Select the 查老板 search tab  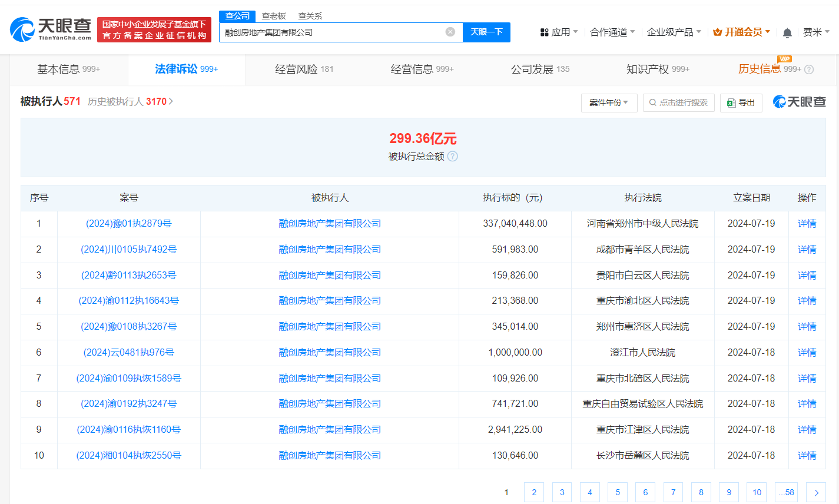click(274, 16)
